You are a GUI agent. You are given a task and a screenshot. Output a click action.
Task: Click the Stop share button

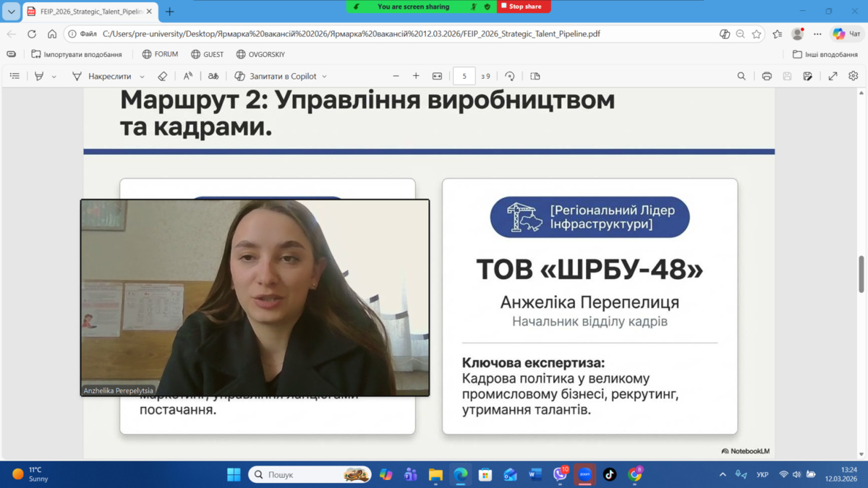click(x=524, y=7)
